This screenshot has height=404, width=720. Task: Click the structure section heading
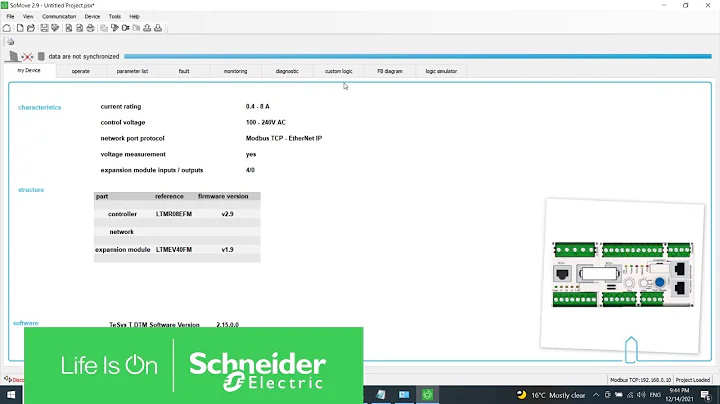pos(31,190)
